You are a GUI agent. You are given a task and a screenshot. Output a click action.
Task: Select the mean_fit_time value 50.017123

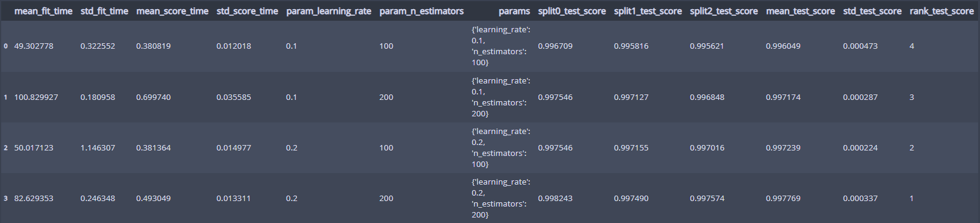(x=34, y=148)
